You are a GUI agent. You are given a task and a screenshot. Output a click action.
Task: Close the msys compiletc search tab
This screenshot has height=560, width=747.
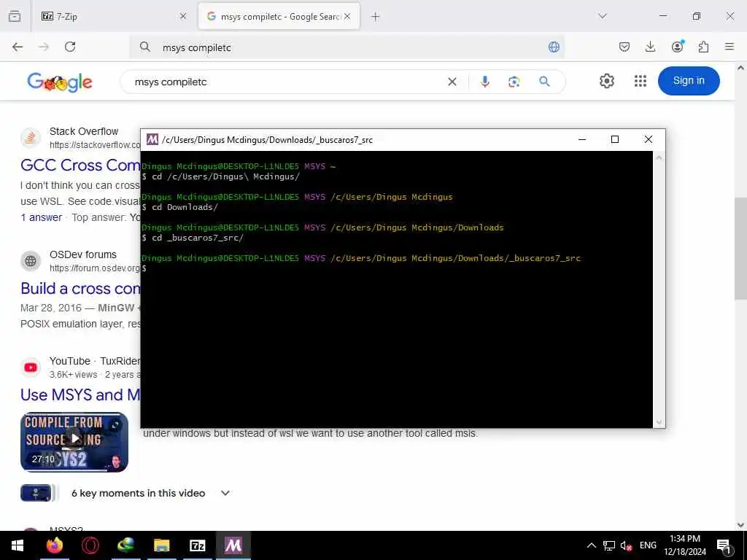click(x=347, y=17)
